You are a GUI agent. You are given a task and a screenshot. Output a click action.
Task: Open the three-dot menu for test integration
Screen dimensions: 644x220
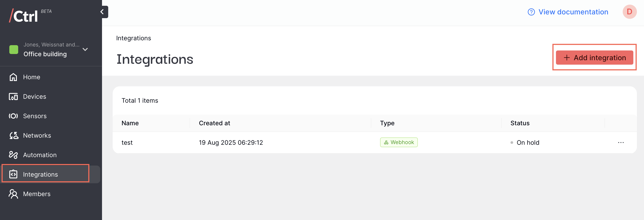tap(621, 143)
